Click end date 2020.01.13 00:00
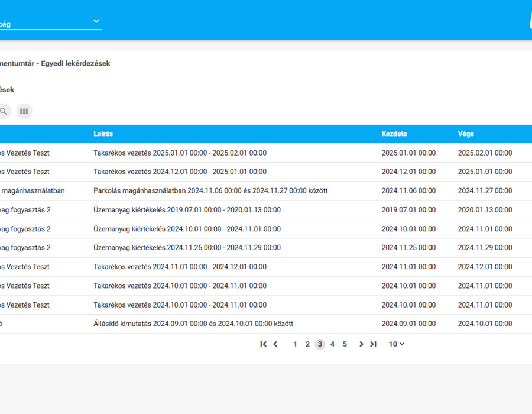This screenshot has height=414, width=532. pyautogui.click(x=485, y=210)
